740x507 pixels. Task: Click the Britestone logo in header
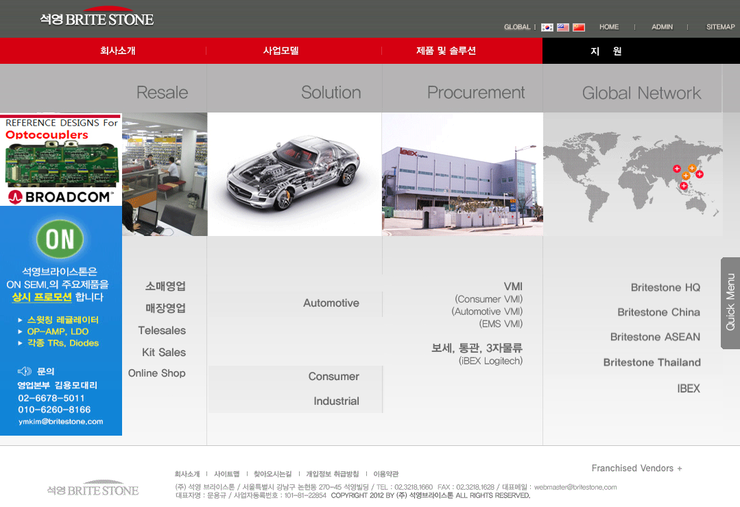[x=97, y=17]
